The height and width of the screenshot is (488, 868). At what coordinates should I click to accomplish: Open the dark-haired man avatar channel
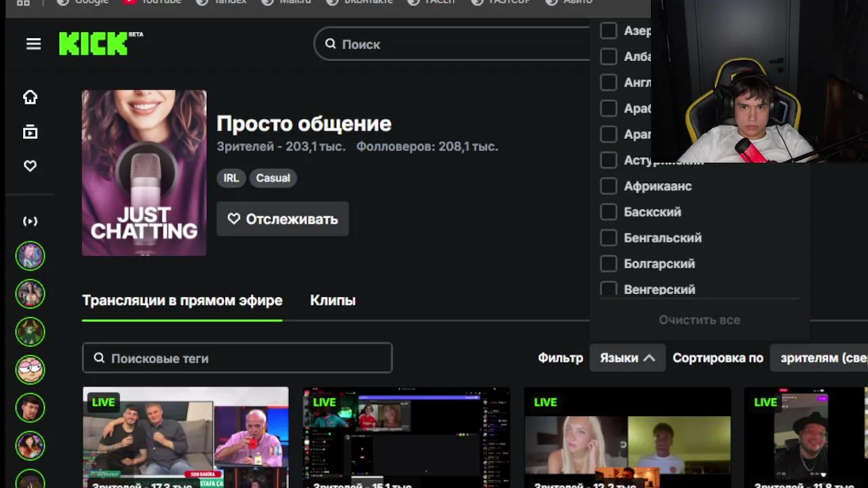click(x=30, y=408)
